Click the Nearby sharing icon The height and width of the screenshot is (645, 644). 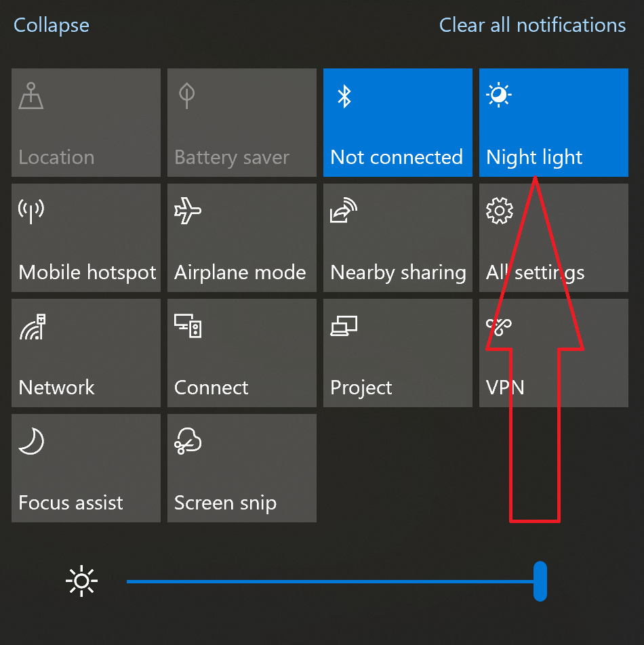coord(344,210)
